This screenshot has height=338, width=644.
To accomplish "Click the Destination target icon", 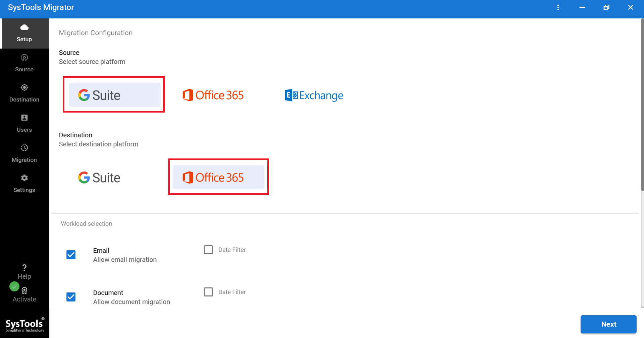I will click(24, 87).
